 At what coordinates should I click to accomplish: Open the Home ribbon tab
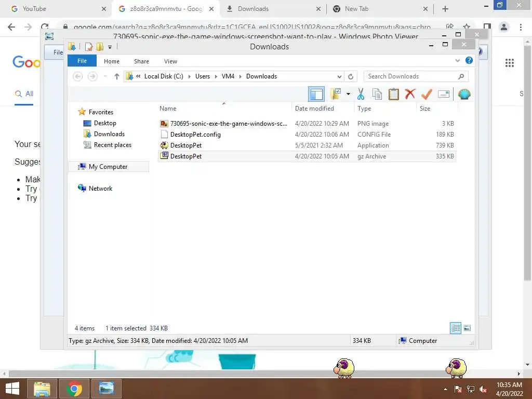112,61
